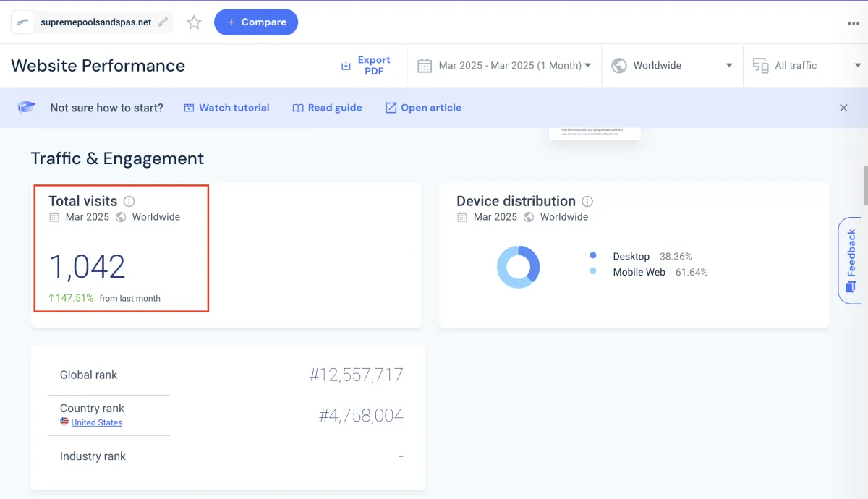
Task: Click the pencil edit icon beside domain name
Action: pyautogui.click(x=163, y=22)
